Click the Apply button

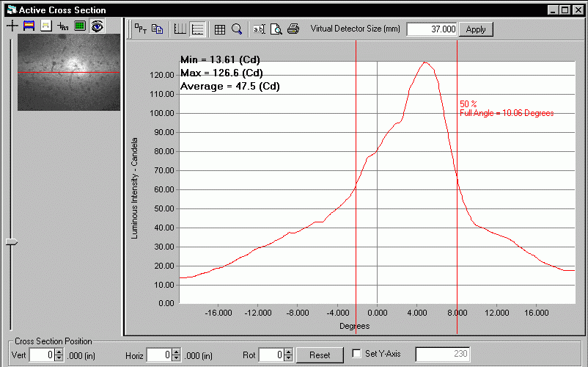coord(476,29)
